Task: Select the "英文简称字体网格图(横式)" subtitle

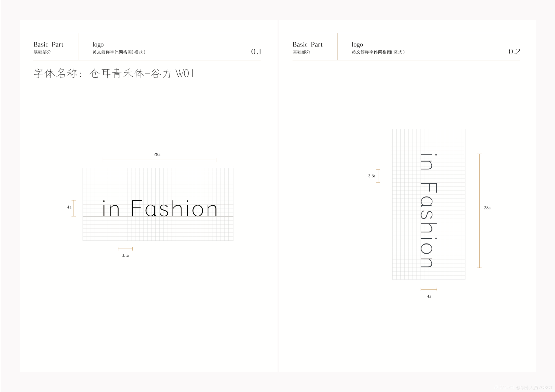Action: (119, 52)
